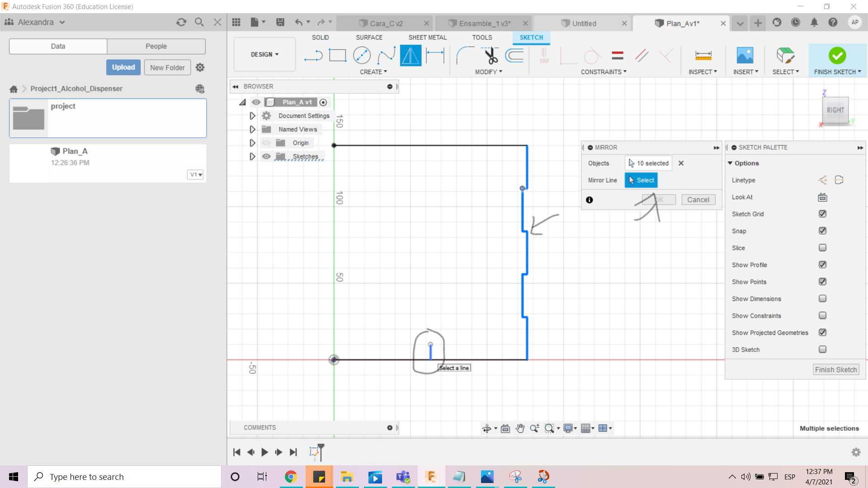Click the Look At icon in Sketch Palette

pos(822,197)
